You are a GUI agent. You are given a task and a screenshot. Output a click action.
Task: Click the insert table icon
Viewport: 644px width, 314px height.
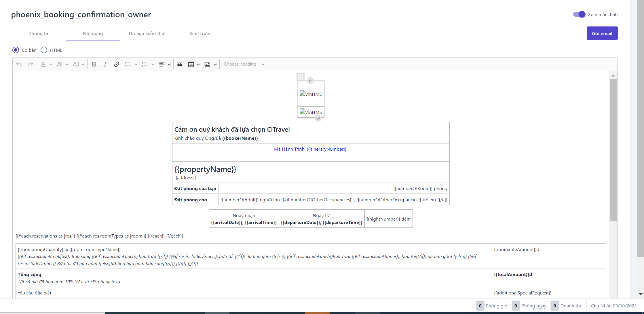coord(191,64)
